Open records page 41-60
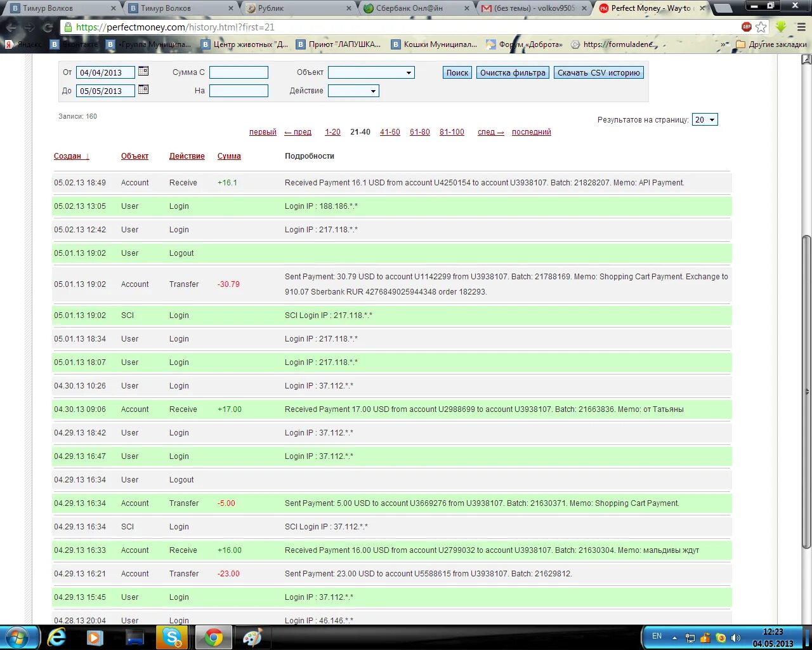 [390, 132]
